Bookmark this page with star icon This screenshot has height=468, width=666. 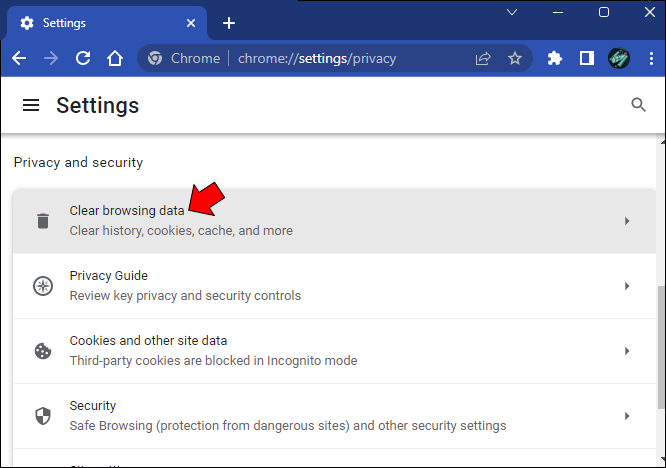point(515,58)
